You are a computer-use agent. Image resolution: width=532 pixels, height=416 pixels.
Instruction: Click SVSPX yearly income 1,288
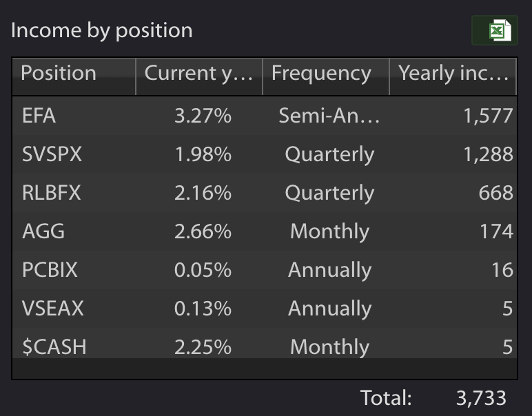tap(488, 154)
